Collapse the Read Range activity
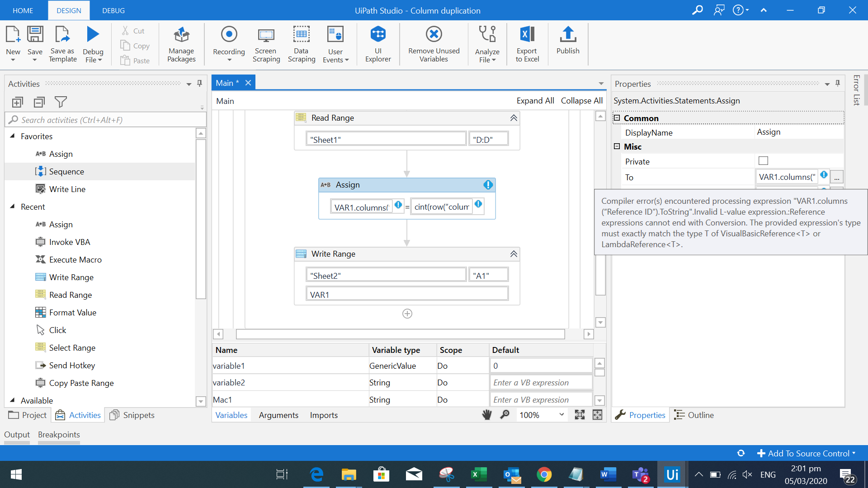Viewport: 868px width, 488px height. [x=514, y=118]
